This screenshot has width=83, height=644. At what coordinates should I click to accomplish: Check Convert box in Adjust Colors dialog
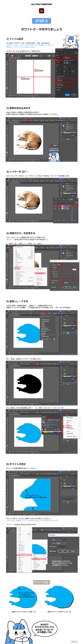52,267
